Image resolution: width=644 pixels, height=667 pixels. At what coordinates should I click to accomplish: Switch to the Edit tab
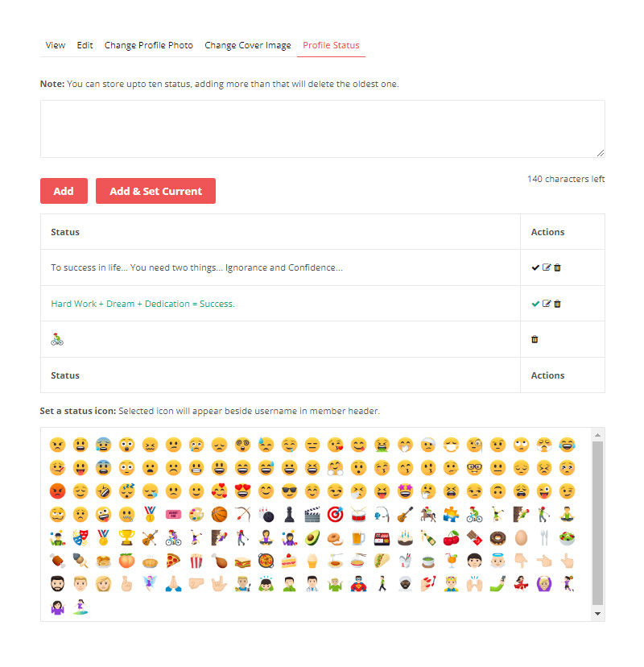[x=85, y=45]
